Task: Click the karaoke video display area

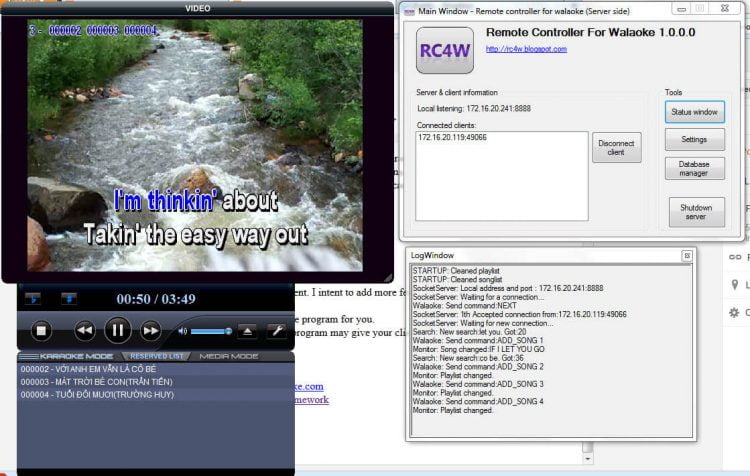Action: point(195,145)
